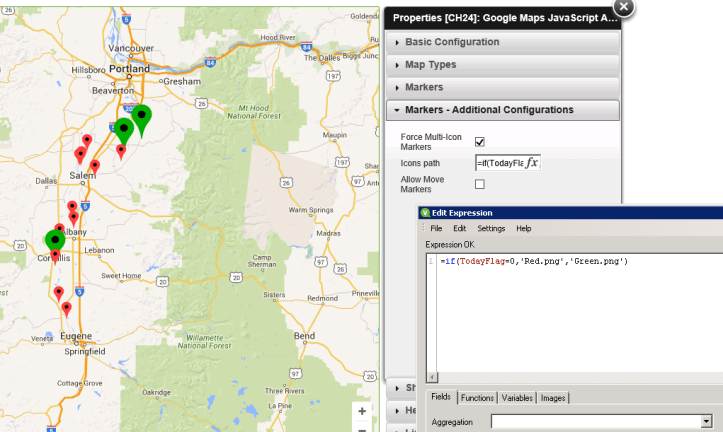
Task: Open the Settings menu
Action: [x=491, y=228]
